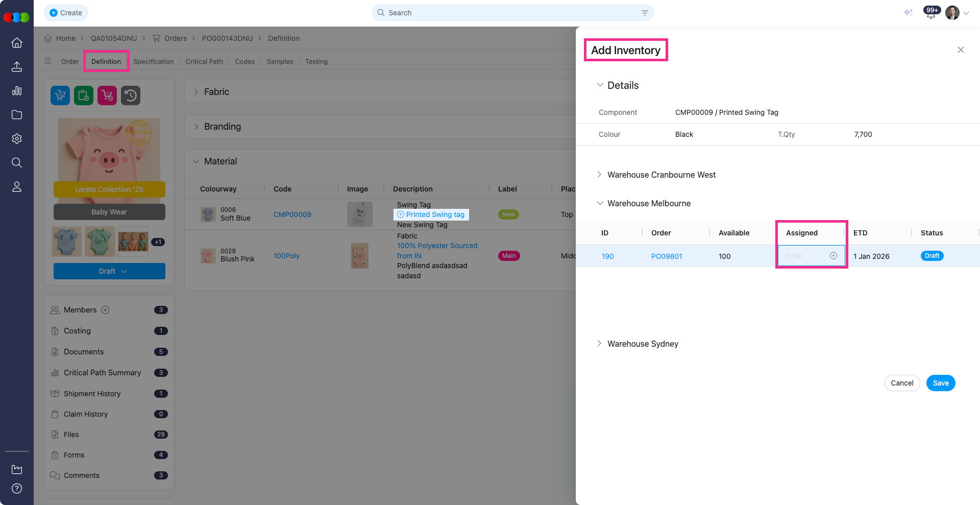Open the Draft status dropdown in row
Viewport: 980px width, 505px height.
click(x=968, y=256)
